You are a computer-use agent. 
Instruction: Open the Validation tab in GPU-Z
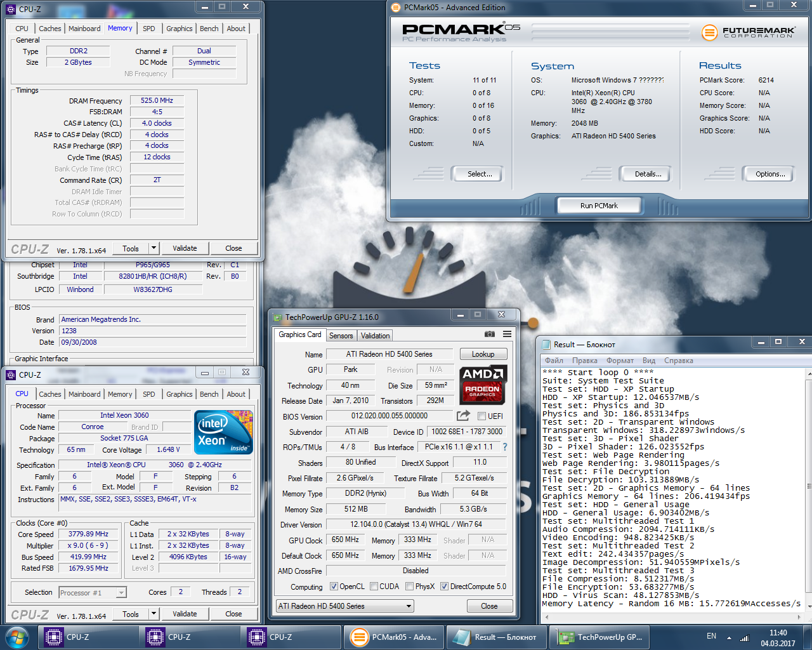click(x=375, y=336)
